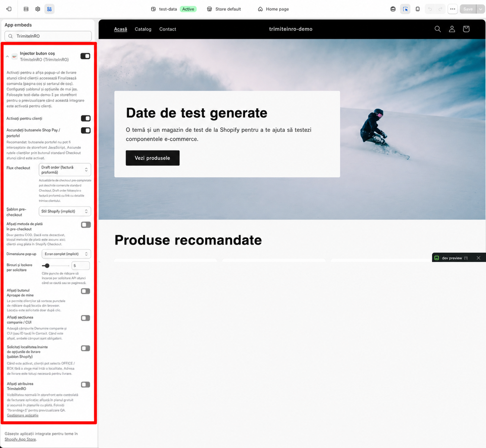Open the Home page template selector
Viewport: 486px width, 448px height.
pyautogui.click(x=274, y=9)
